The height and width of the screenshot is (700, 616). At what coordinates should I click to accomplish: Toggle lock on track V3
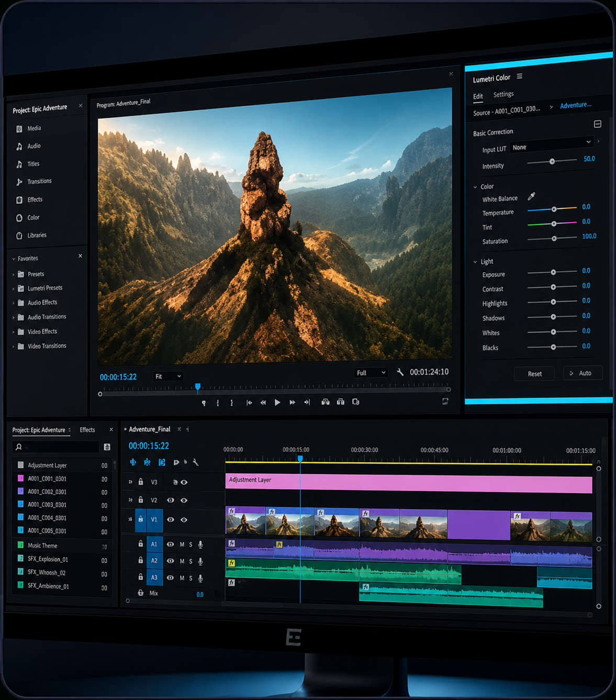[141, 482]
